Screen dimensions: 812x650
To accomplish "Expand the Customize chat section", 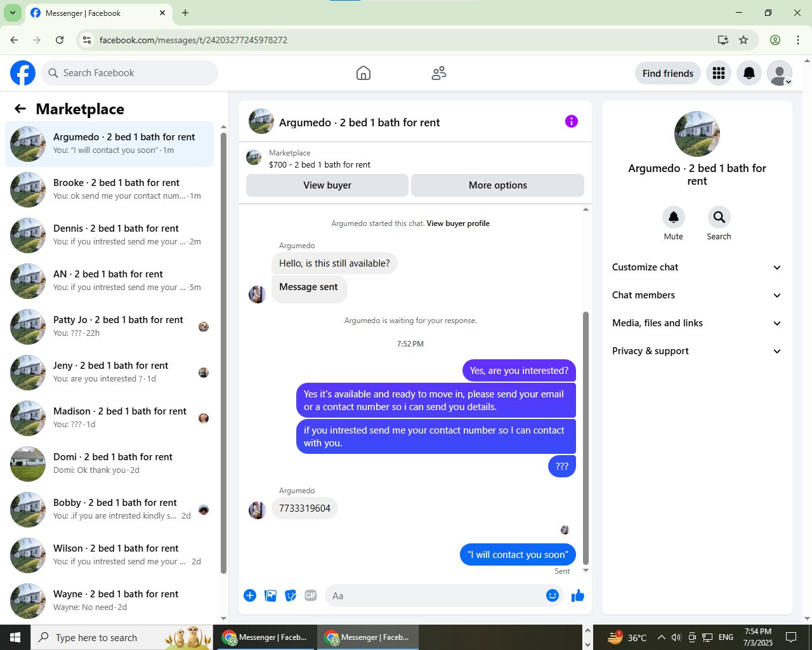I will pyautogui.click(x=697, y=267).
